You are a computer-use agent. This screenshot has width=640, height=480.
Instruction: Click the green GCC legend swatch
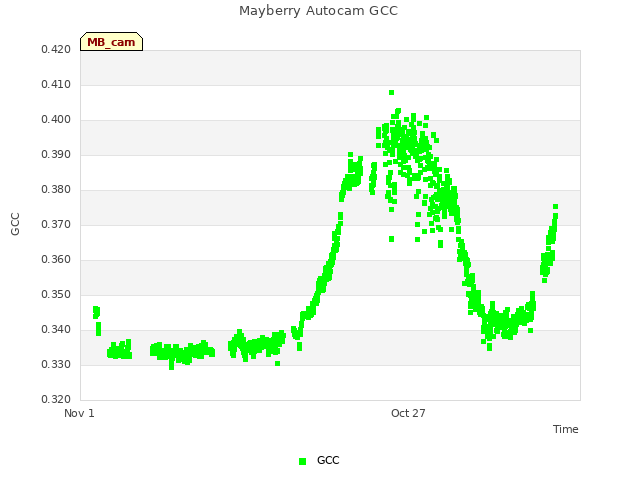[x=302, y=461]
